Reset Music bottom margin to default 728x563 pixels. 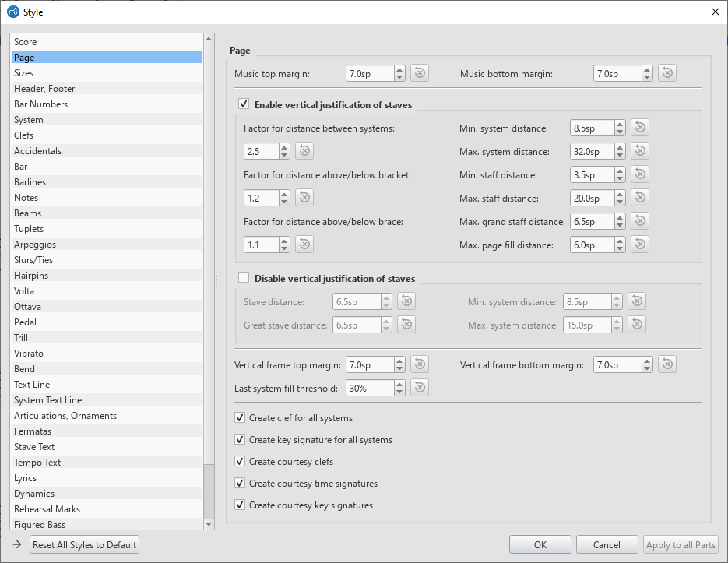(666, 72)
